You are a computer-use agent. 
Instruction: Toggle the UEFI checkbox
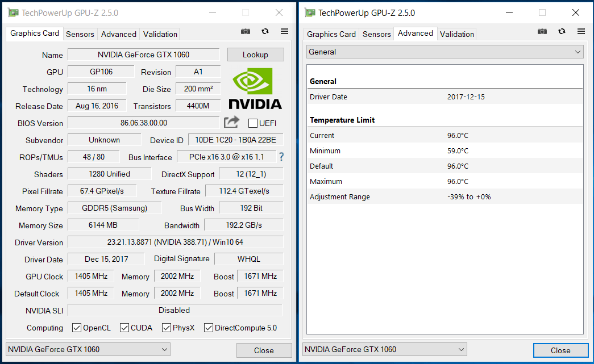(x=253, y=123)
